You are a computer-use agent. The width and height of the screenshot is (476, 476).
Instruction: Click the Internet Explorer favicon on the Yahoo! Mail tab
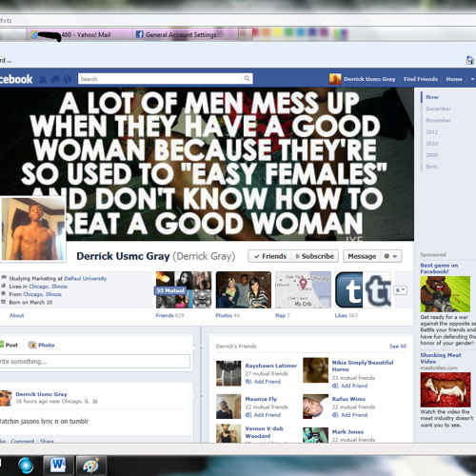click(x=34, y=34)
